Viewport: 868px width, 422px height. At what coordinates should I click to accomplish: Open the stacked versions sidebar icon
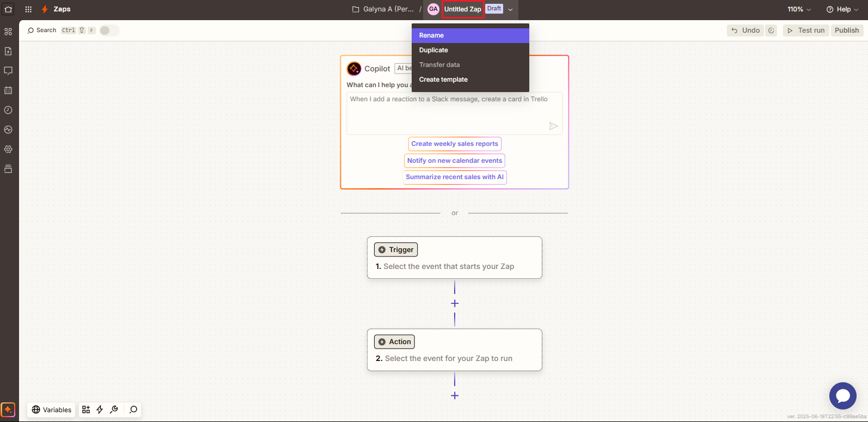click(8, 169)
